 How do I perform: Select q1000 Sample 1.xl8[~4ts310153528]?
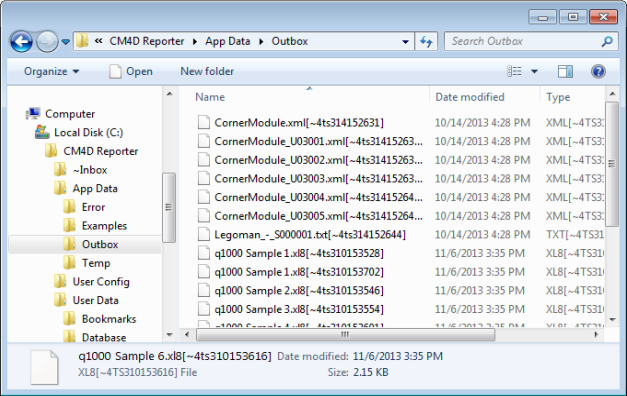[x=299, y=254]
